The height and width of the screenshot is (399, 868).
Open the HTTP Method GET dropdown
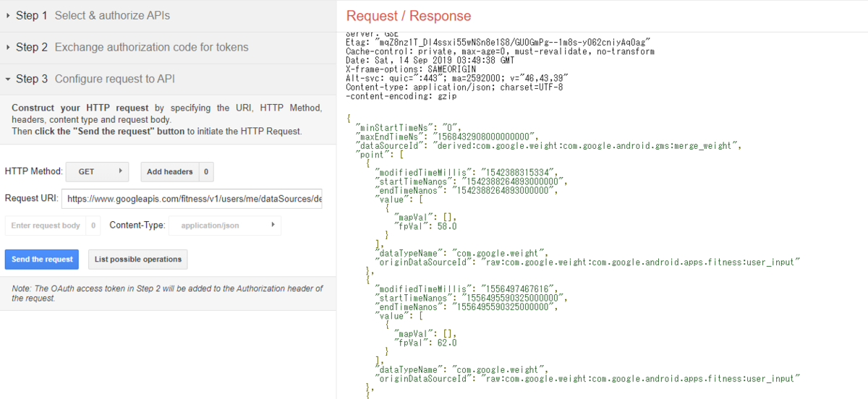point(96,172)
